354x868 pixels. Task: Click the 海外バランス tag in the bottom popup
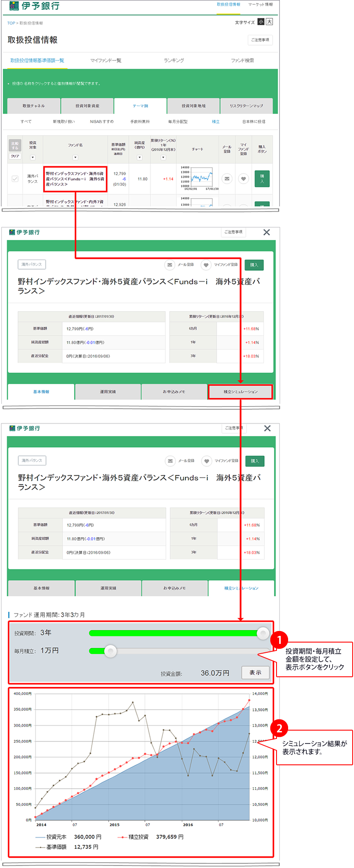point(32,461)
